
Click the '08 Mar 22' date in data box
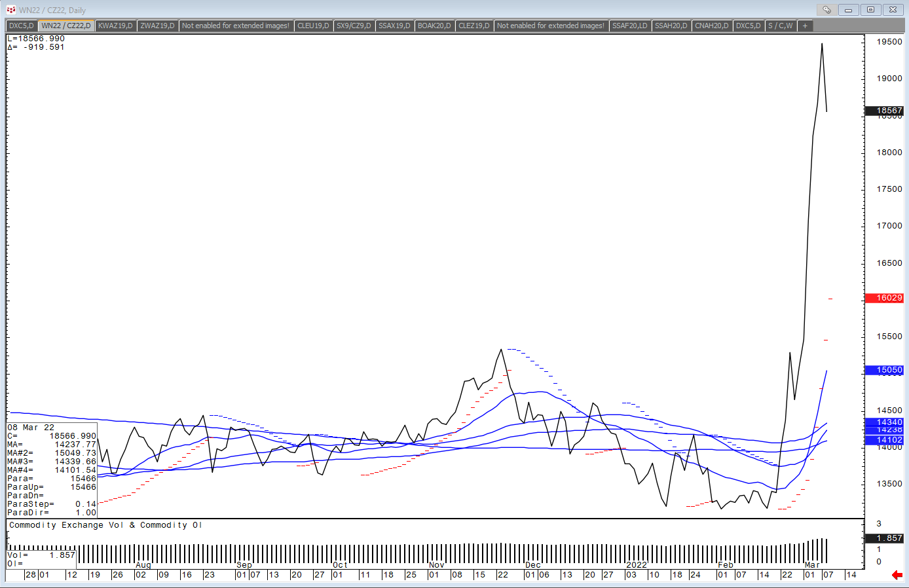tap(31, 428)
